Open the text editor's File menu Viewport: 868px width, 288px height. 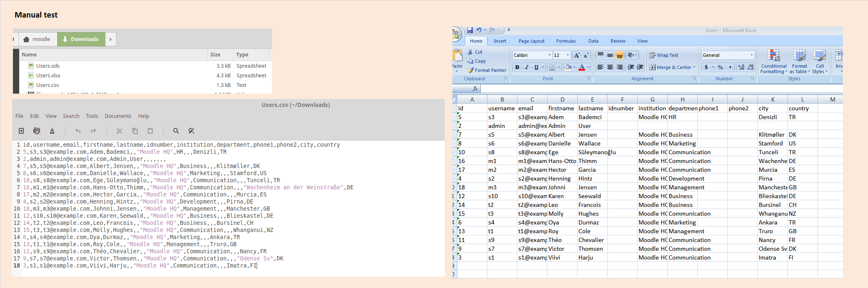(x=19, y=116)
